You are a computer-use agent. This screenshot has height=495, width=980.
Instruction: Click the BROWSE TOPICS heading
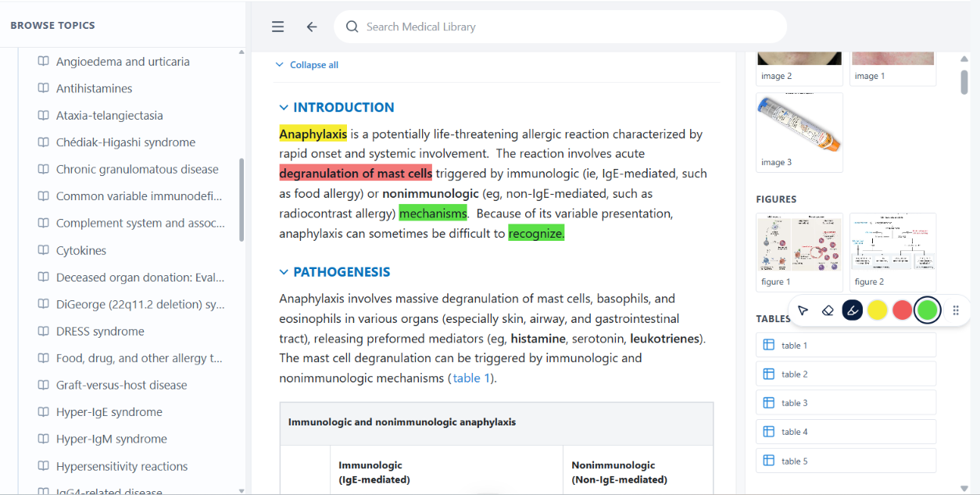53,25
